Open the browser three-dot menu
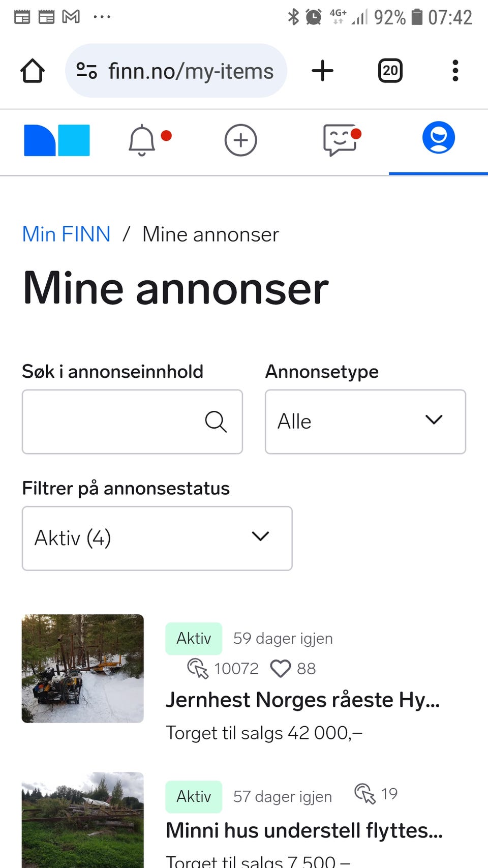488x868 pixels. pos(455,71)
